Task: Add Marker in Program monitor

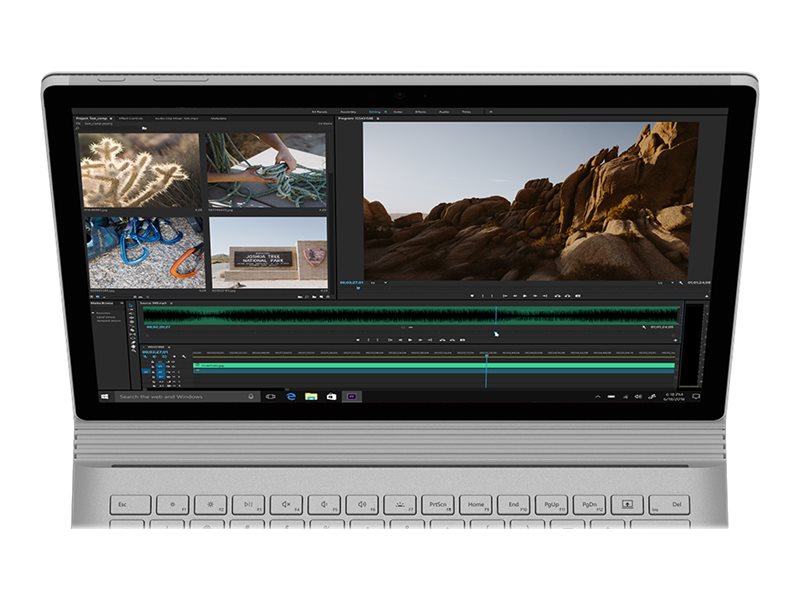Action: (472, 296)
